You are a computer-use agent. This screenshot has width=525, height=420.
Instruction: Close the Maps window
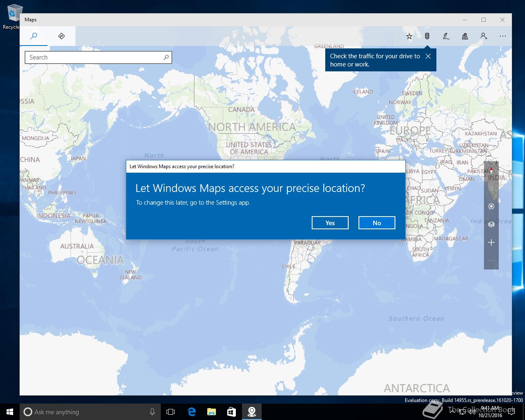pos(502,20)
